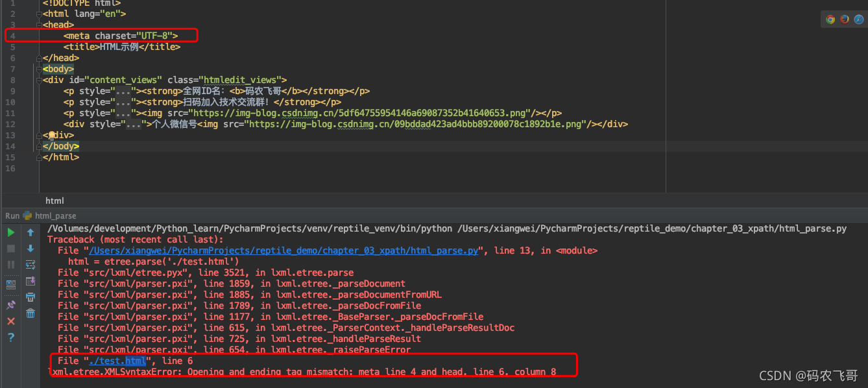Expand the folded style attribute on line 11

[123, 113]
